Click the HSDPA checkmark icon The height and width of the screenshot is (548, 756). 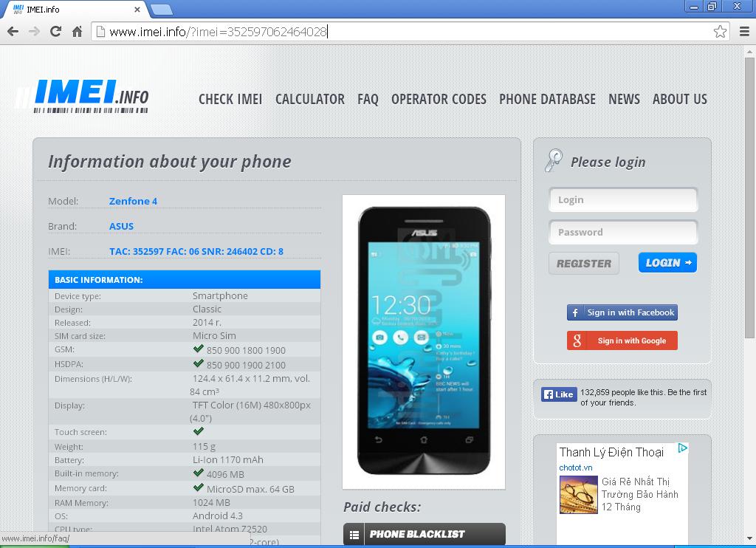click(x=198, y=363)
